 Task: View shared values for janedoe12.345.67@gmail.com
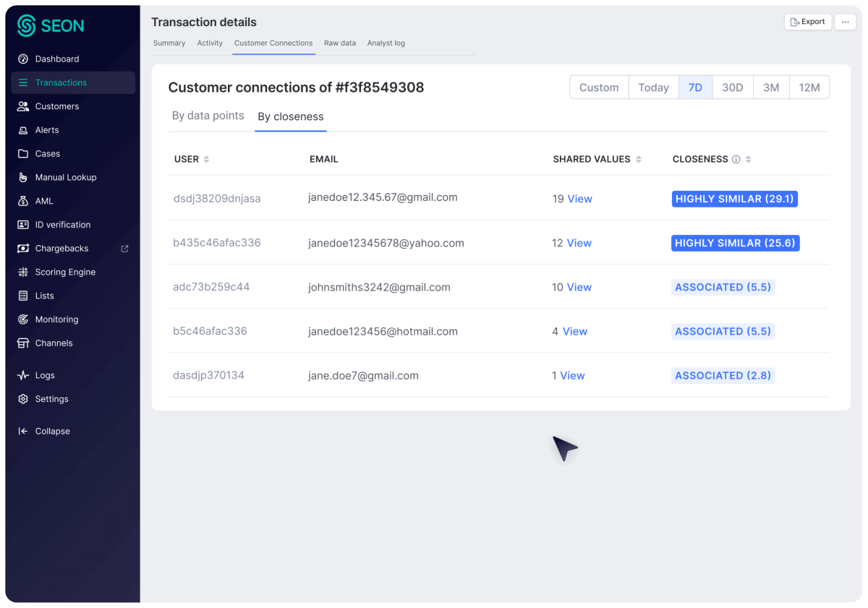(x=579, y=199)
